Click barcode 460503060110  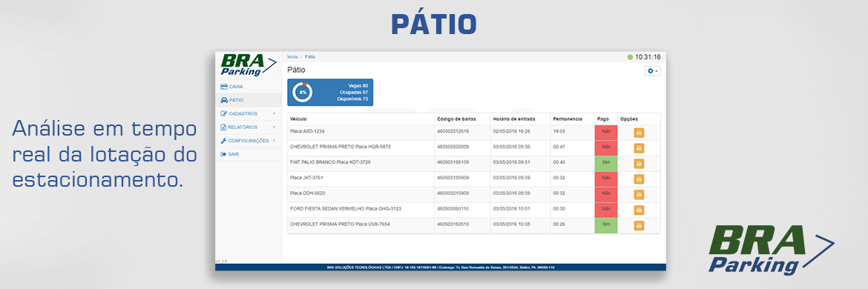pyautogui.click(x=453, y=209)
